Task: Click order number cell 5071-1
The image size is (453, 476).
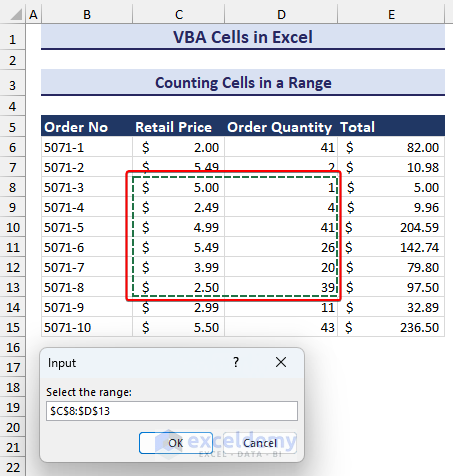Action: [87, 147]
